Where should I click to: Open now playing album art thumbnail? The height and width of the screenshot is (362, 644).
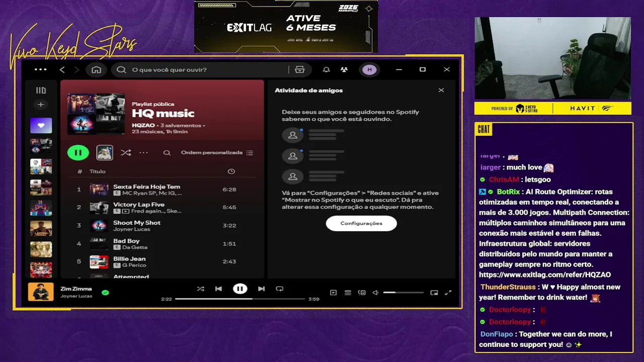coord(41,292)
